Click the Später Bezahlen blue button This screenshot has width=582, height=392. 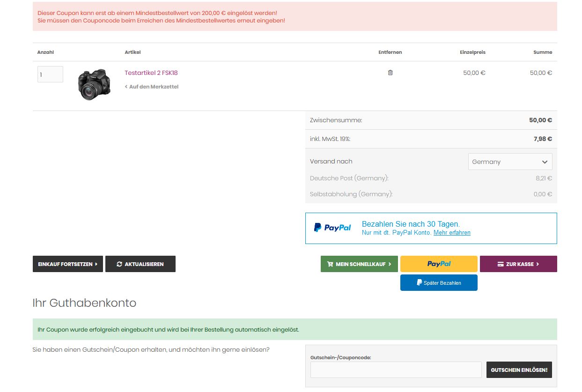click(x=439, y=283)
